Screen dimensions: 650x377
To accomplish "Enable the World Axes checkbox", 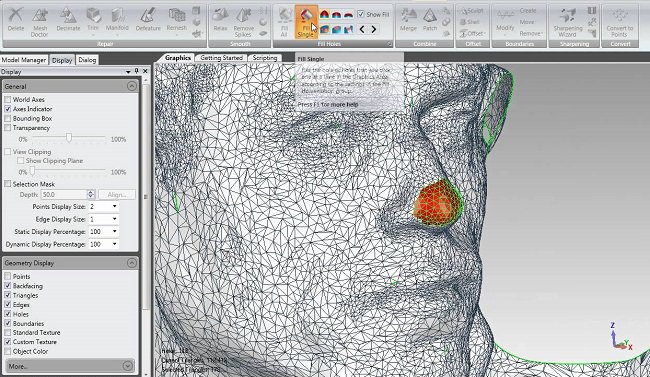I will click(7, 100).
